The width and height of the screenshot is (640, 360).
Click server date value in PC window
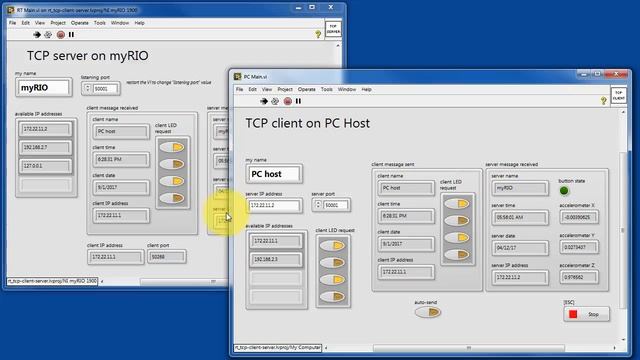(x=520, y=248)
